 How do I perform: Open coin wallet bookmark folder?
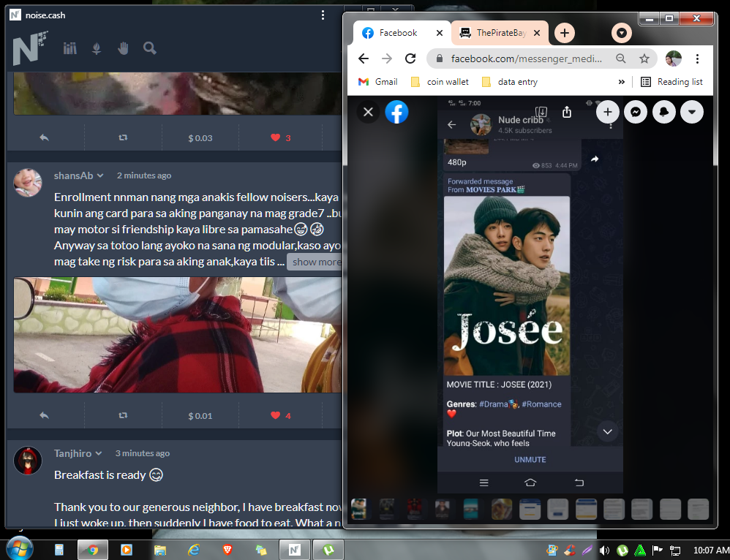(x=440, y=82)
